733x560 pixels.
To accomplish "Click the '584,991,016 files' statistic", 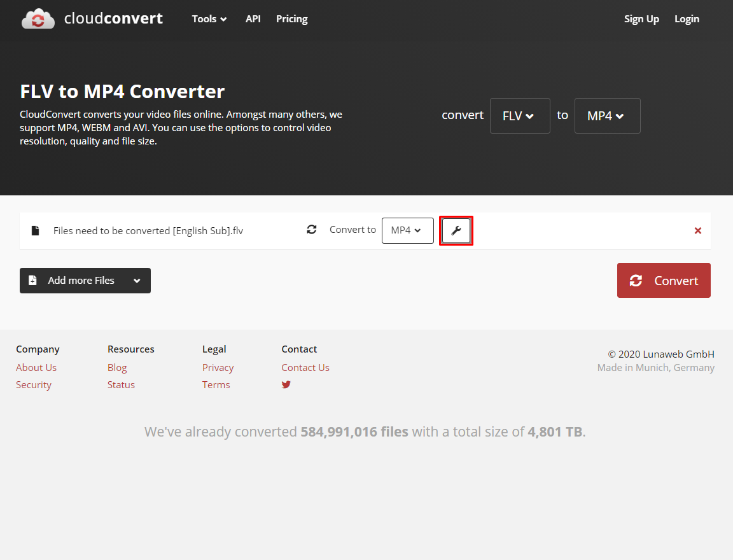I will (354, 431).
